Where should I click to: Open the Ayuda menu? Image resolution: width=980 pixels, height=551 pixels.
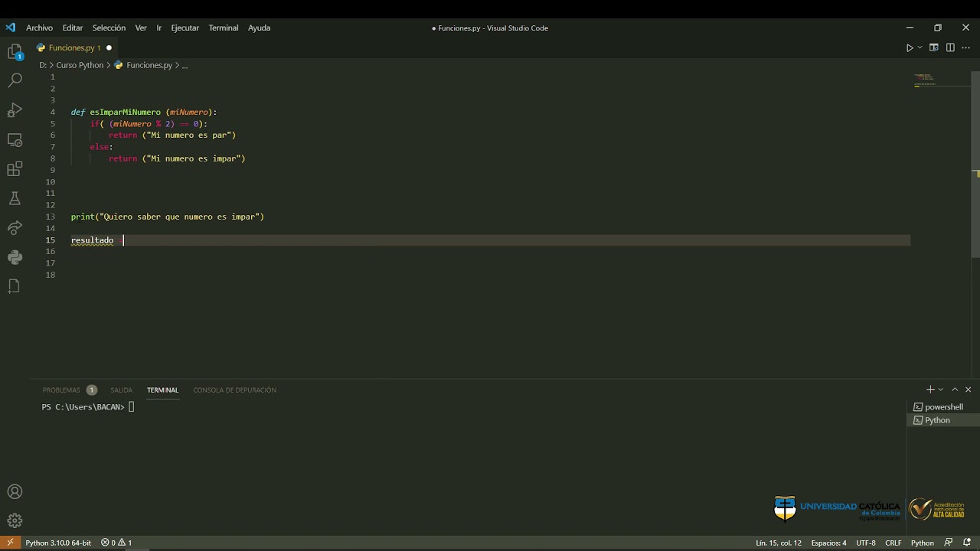[x=259, y=28]
